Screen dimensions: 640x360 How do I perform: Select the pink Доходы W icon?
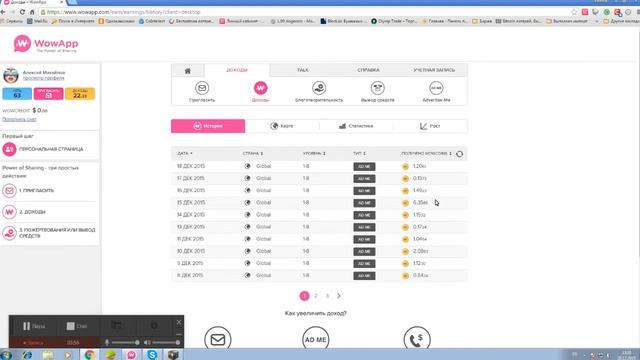260,88
